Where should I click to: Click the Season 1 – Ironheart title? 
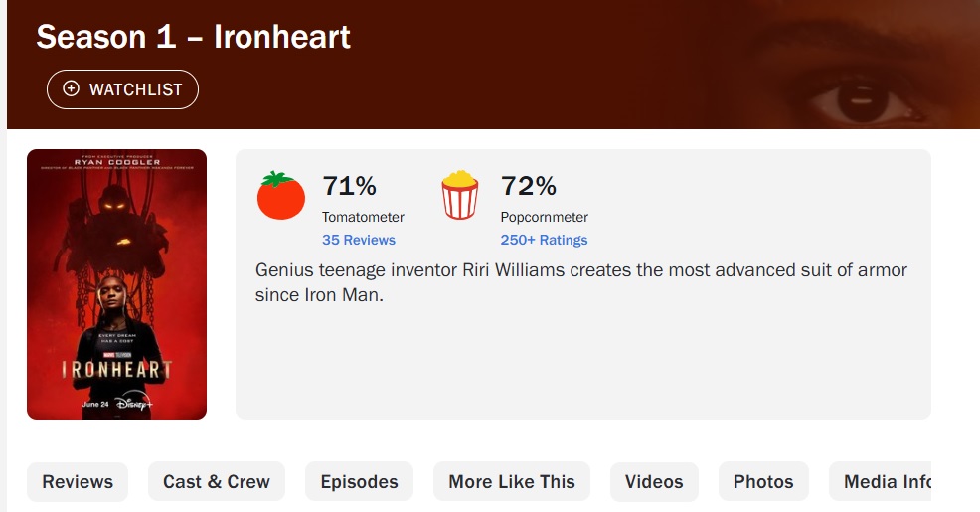point(194,37)
